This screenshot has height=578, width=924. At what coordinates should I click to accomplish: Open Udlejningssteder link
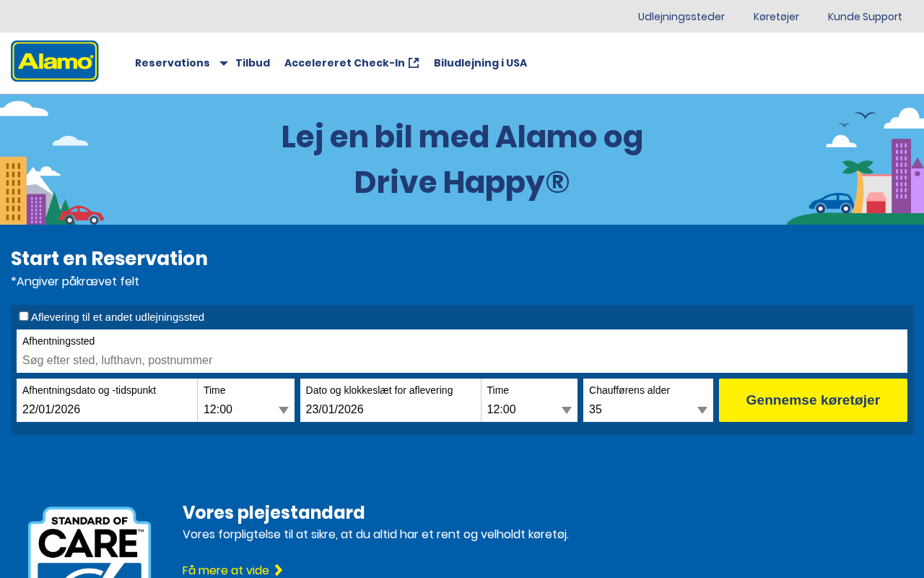[681, 17]
